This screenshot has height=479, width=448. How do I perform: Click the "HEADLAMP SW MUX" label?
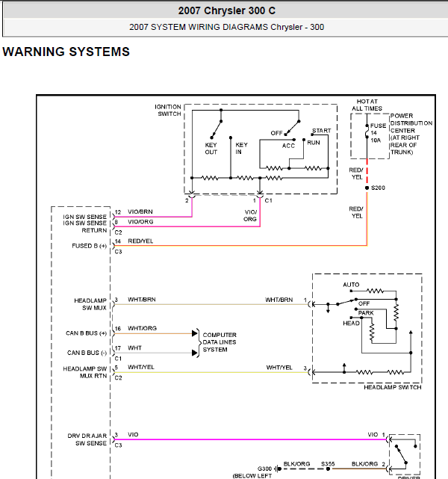(90, 304)
